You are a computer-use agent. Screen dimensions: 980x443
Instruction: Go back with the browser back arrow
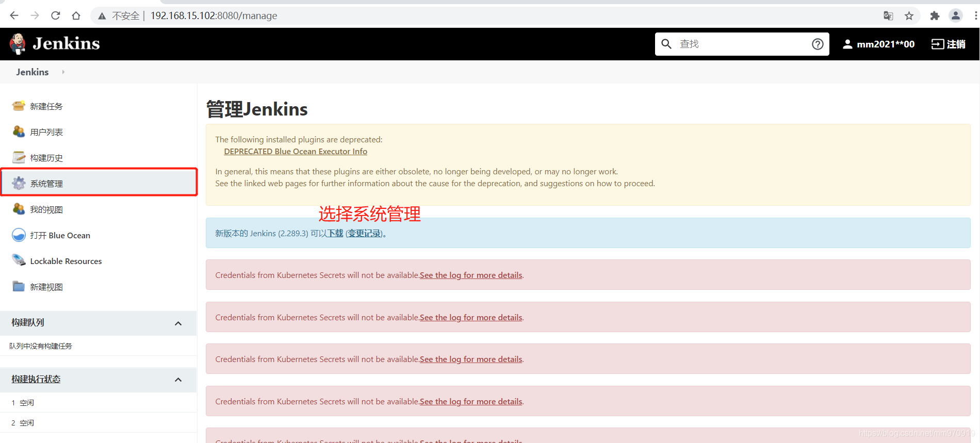tap(14, 15)
